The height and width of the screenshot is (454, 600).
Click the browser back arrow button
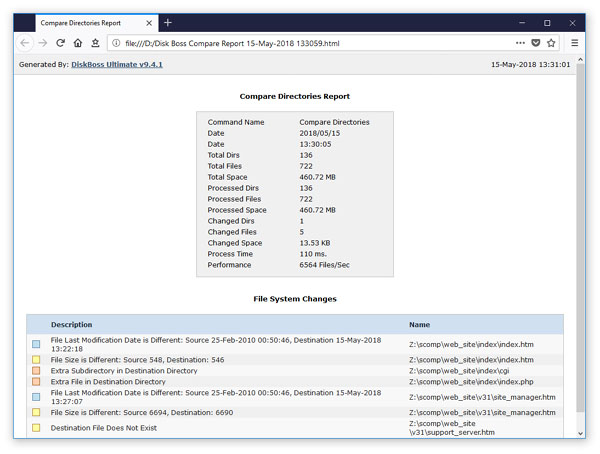25,43
